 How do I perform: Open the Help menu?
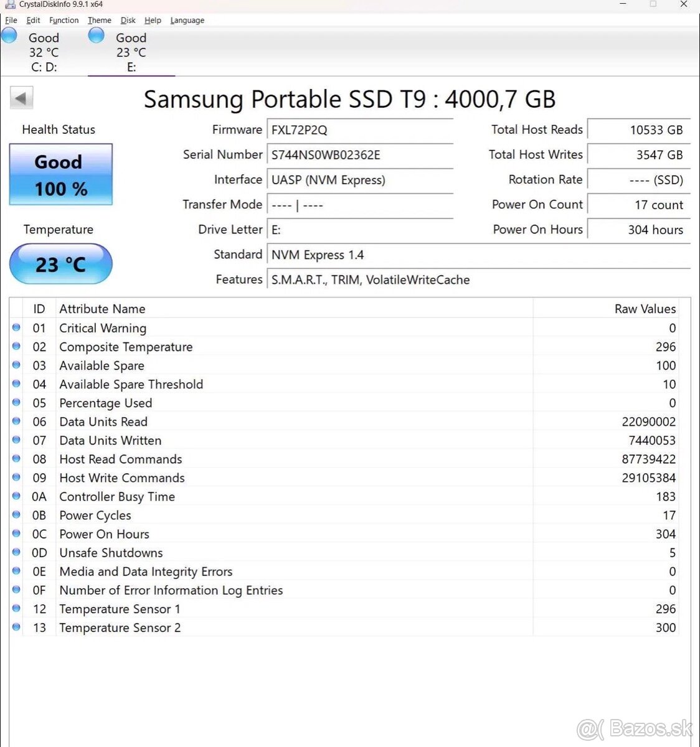pos(153,20)
